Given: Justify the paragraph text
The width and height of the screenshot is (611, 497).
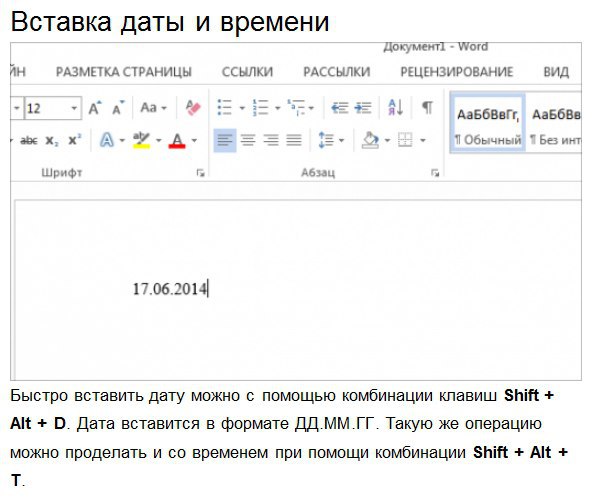Looking at the screenshot, I should point(294,141).
